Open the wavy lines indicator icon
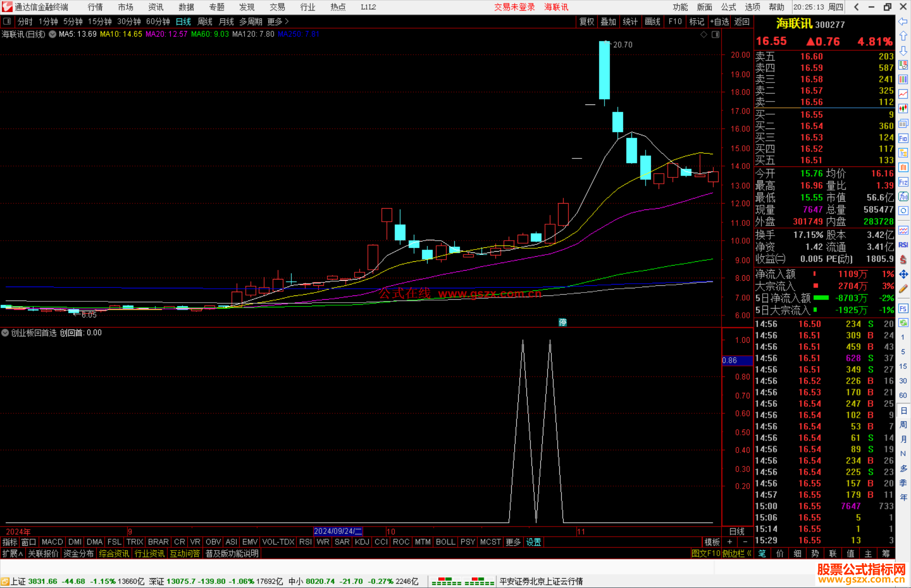This screenshot has height=588, width=911. (x=903, y=230)
